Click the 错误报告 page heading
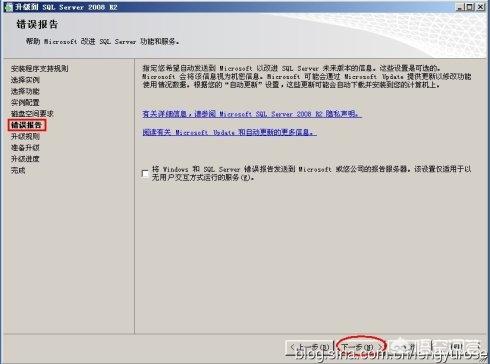Image resolution: width=490 pixels, height=364 pixels. coord(37,24)
